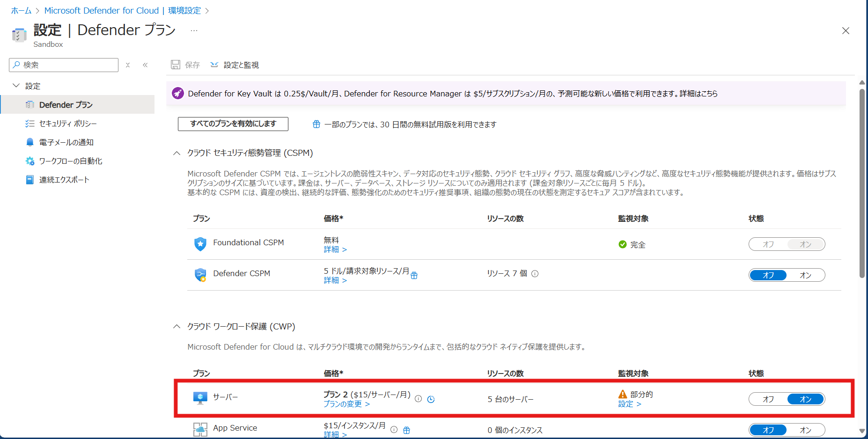Click the すべてのプランを有効にします button
The height and width of the screenshot is (439, 868).
click(x=233, y=124)
